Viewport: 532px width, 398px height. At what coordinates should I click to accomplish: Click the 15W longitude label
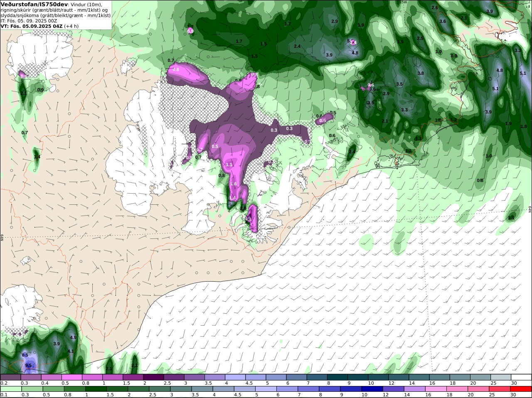(403, 2)
